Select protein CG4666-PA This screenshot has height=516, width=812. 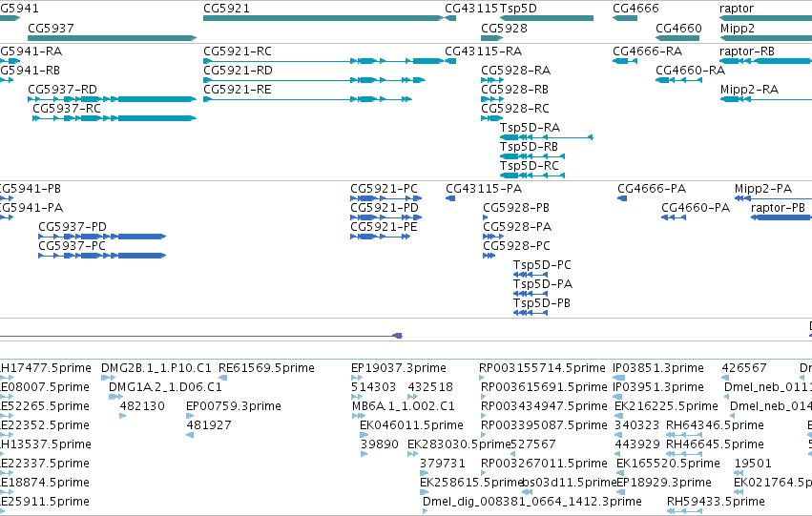click(622, 198)
